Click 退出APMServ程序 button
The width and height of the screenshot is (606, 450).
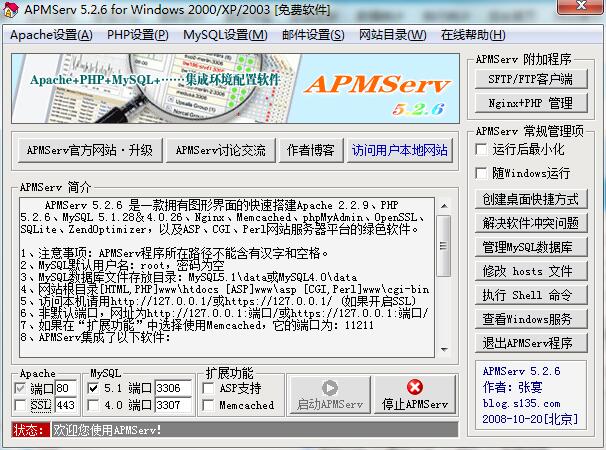click(x=531, y=343)
